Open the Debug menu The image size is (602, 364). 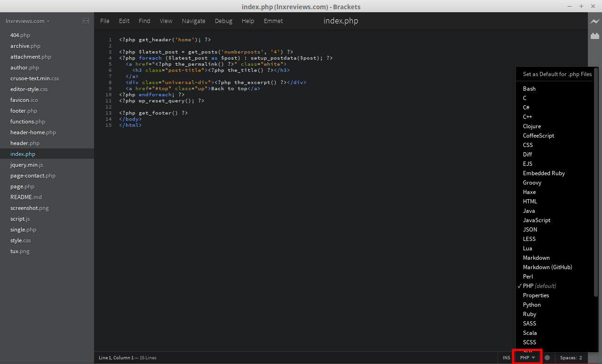(x=223, y=21)
